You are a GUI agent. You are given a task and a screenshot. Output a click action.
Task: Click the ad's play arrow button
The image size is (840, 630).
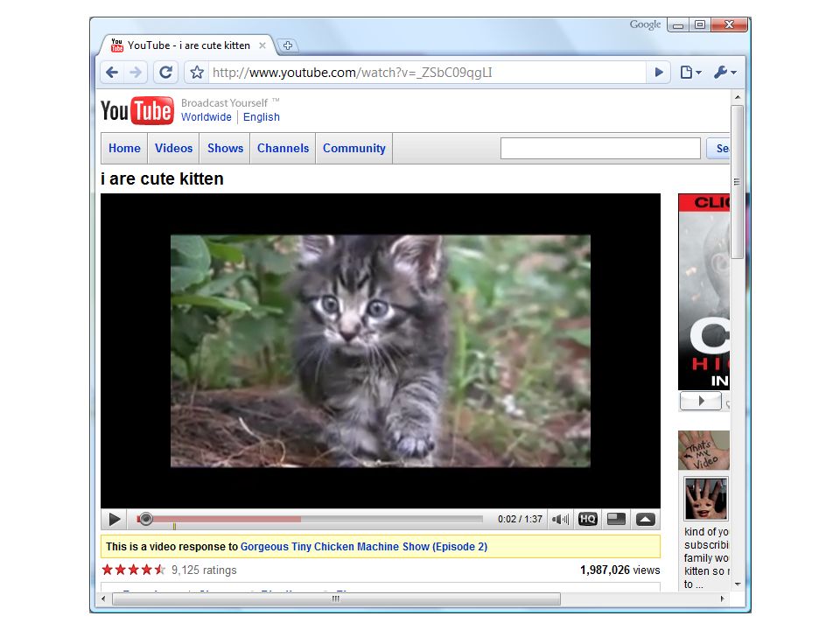701,401
